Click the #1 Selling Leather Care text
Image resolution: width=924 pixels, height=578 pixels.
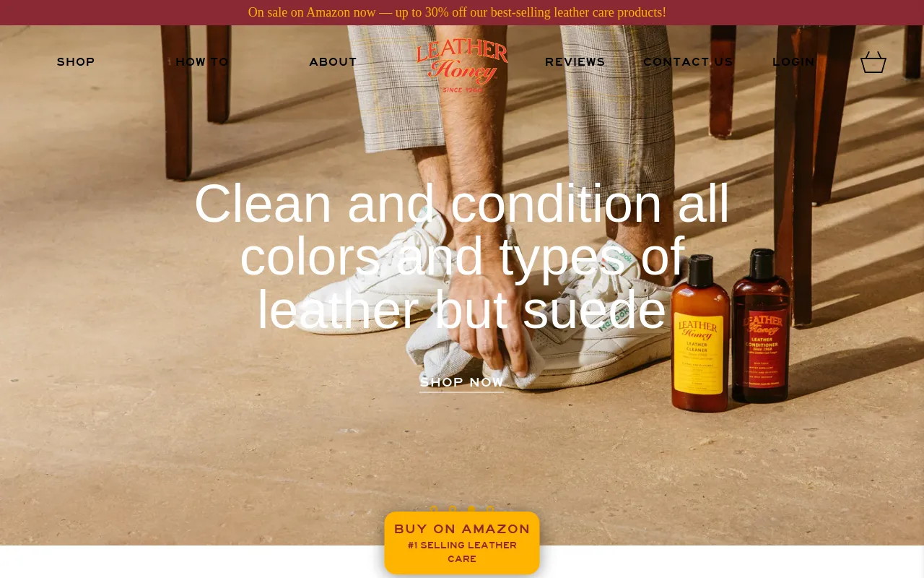coord(462,553)
